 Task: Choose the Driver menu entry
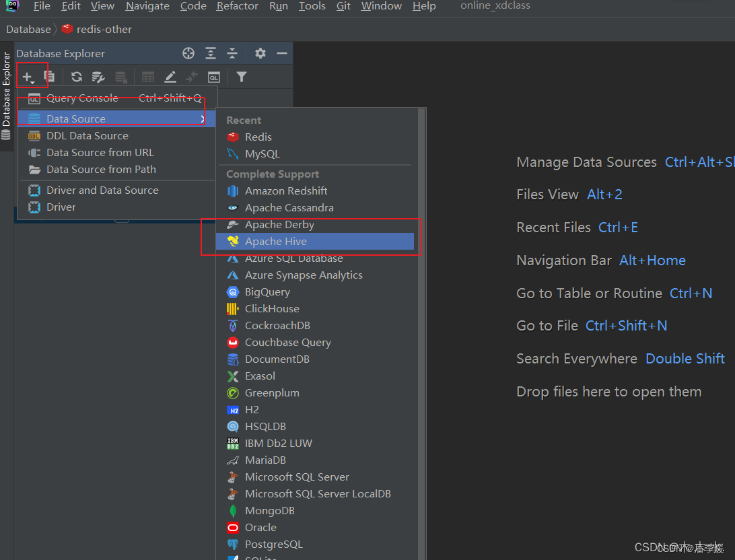(117, 207)
